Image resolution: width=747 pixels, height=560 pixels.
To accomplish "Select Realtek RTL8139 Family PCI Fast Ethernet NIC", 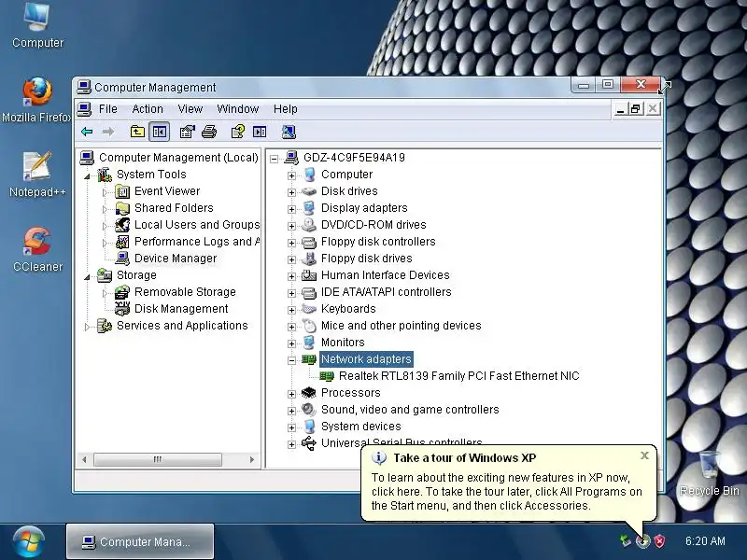I will pos(458,376).
